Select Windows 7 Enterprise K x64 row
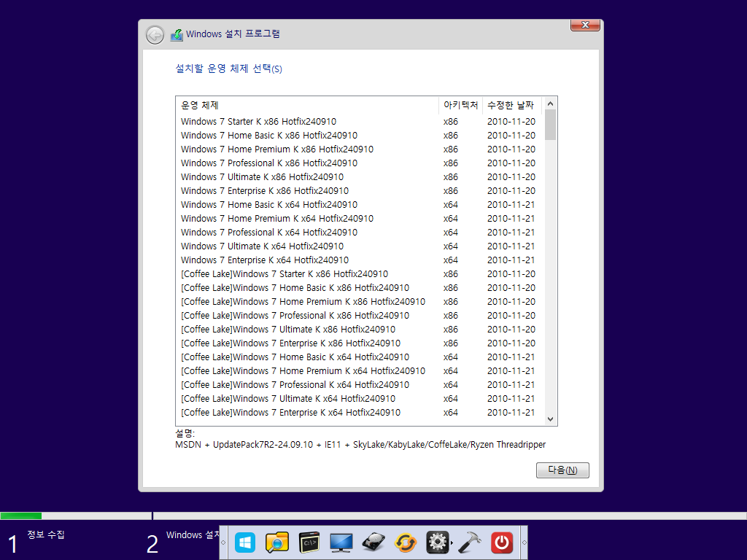Viewport: 747px width, 560px height. click(360, 260)
